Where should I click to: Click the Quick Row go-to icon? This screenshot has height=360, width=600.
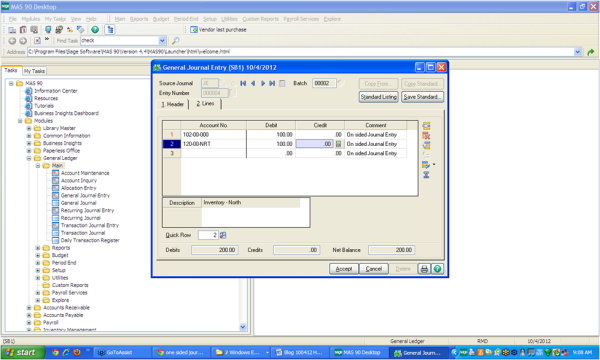point(223,235)
